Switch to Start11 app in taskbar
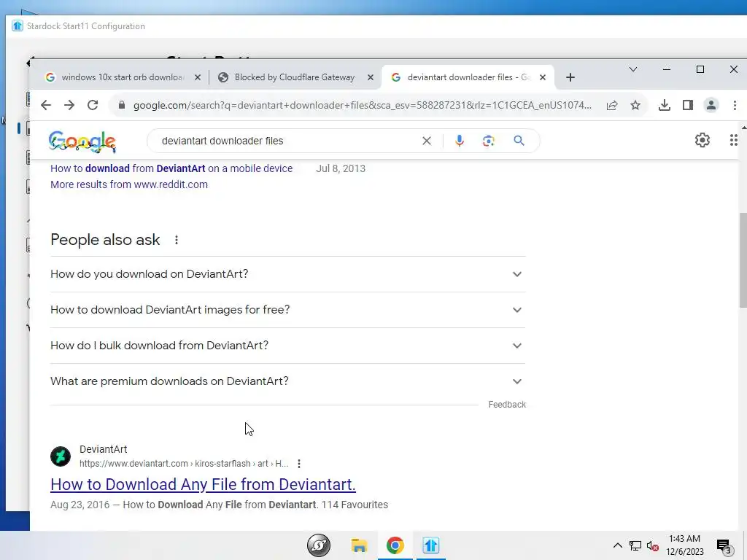 (x=430, y=545)
